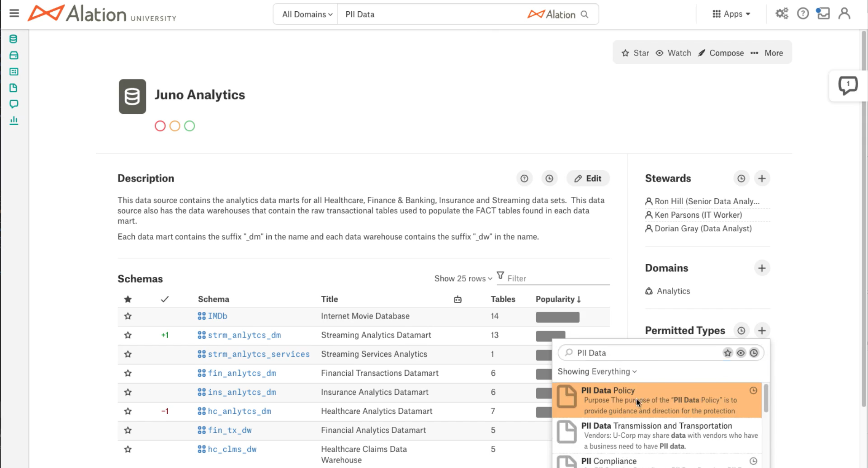Add a domain with plus icon
868x468 pixels.
(x=762, y=268)
